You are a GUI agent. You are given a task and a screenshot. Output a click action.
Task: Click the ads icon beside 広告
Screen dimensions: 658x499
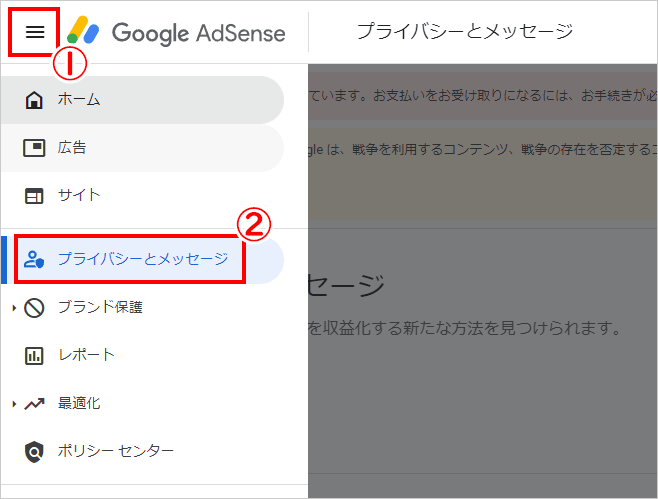click(x=34, y=148)
